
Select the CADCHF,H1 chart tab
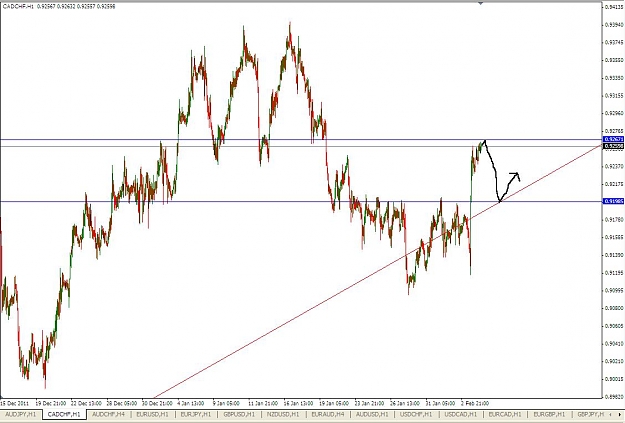[x=64, y=415]
